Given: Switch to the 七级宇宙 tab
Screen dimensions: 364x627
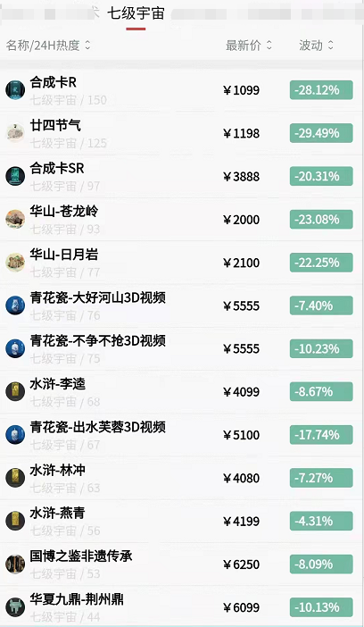Looking at the screenshot, I should point(136,14).
